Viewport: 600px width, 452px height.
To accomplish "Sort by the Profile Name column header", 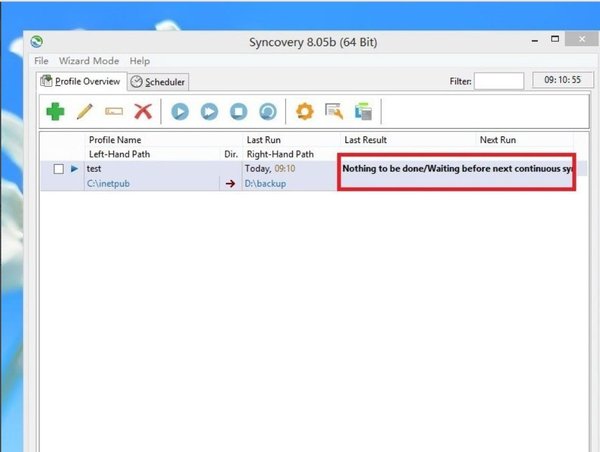I will pyautogui.click(x=115, y=140).
